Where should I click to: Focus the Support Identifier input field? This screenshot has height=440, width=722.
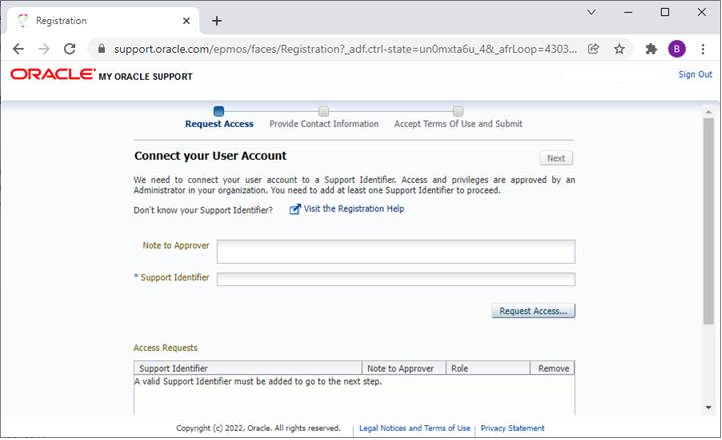(x=396, y=279)
